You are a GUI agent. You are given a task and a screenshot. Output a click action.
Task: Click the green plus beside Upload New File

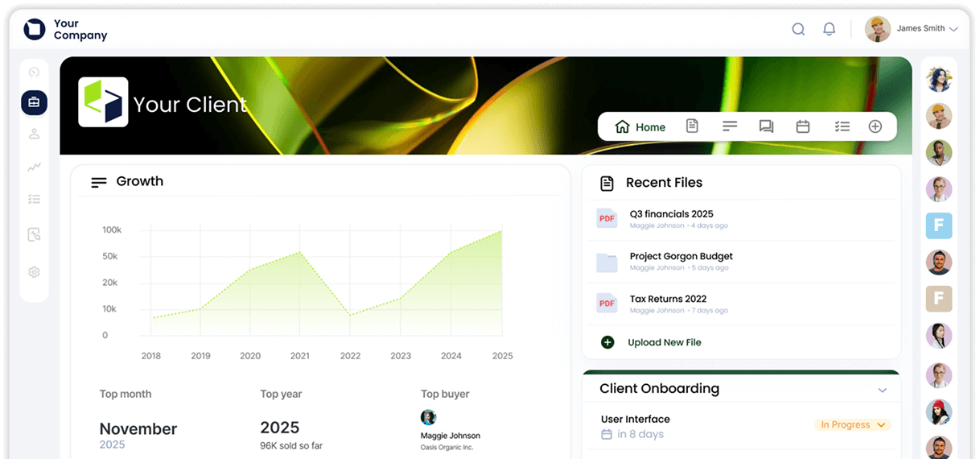click(x=608, y=342)
